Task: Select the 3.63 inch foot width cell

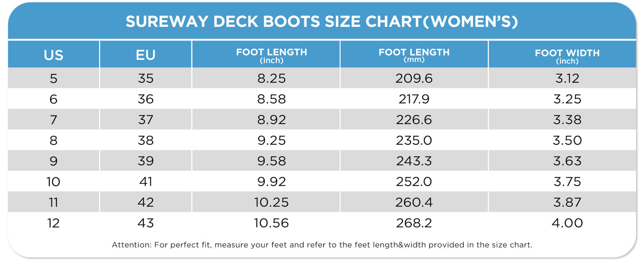Action: [567, 161]
